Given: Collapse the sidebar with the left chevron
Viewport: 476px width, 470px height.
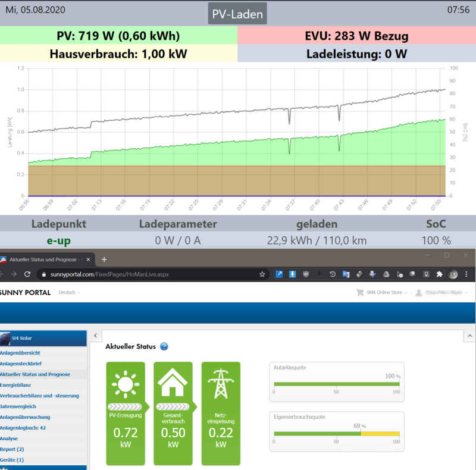Looking at the screenshot, I should tap(95, 336).
